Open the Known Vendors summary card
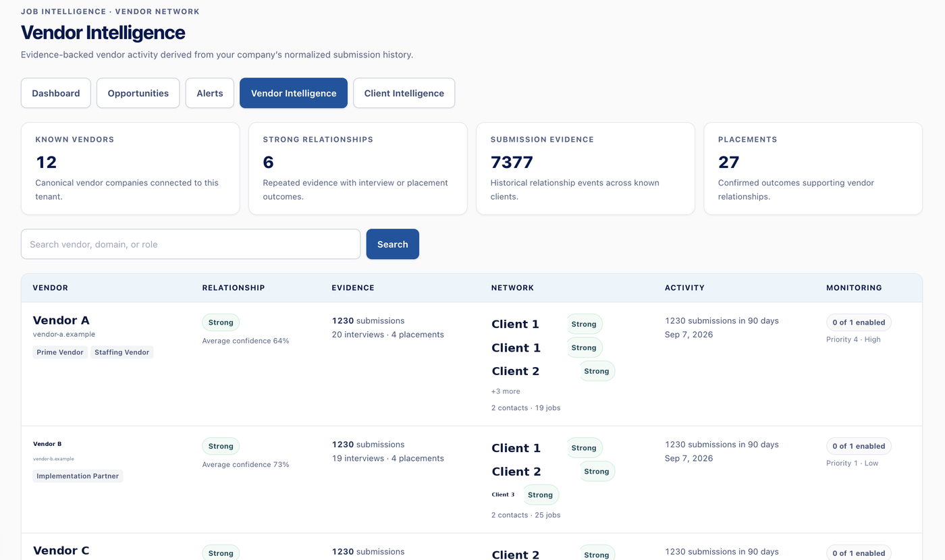The image size is (945, 560). click(x=130, y=169)
